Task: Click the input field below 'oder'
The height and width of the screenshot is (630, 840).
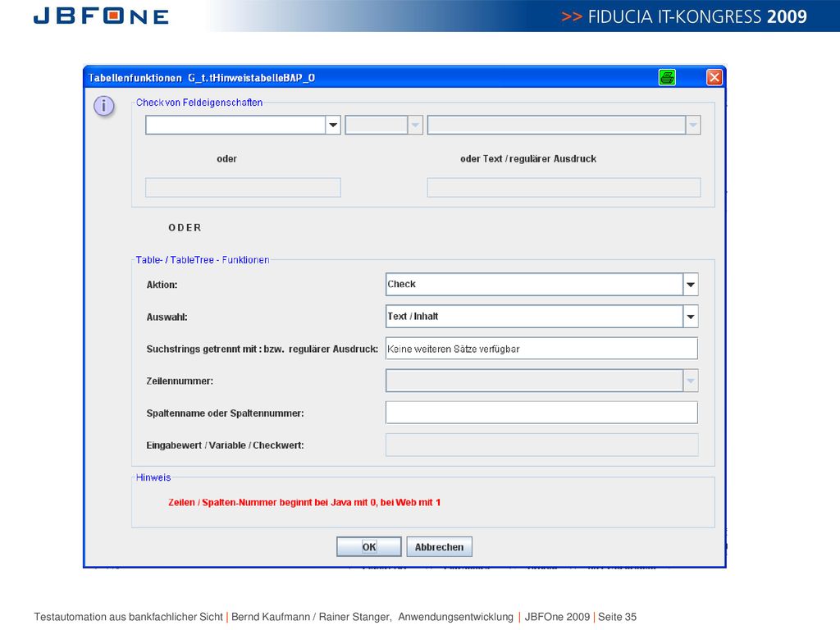Action: 243,188
